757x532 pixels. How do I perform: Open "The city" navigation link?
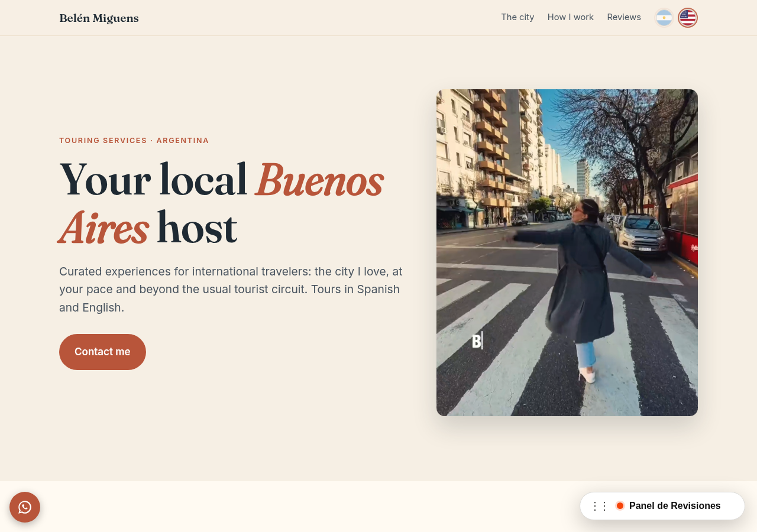(517, 17)
